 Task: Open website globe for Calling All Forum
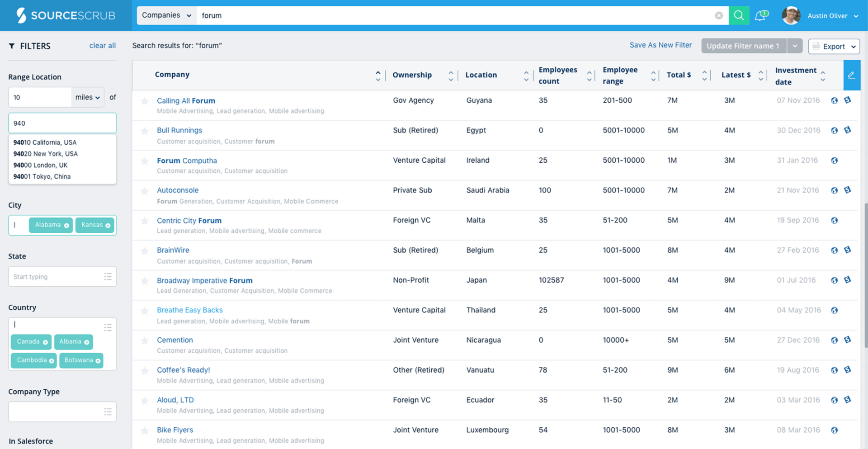click(835, 100)
